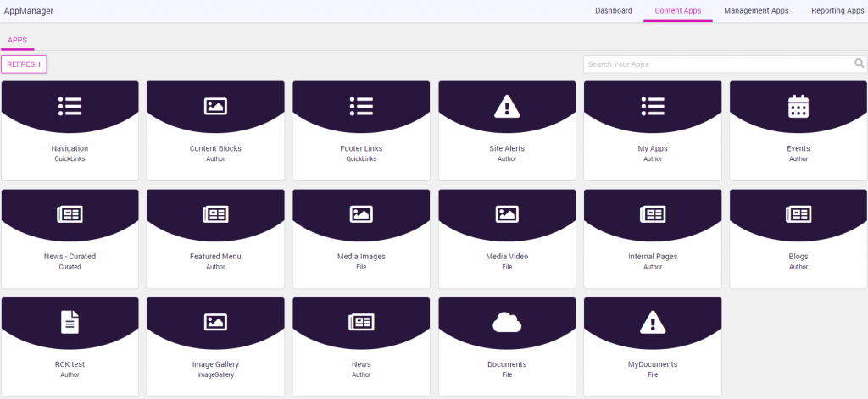Open the Internal Pages app label
Viewport: 868px width, 399px height.
[653, 257]
